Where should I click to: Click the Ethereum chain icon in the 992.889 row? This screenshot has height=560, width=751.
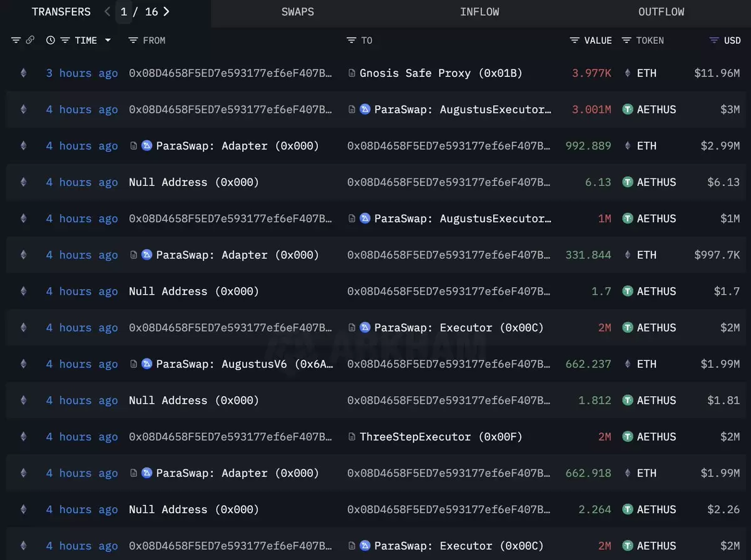pos(24,146)
